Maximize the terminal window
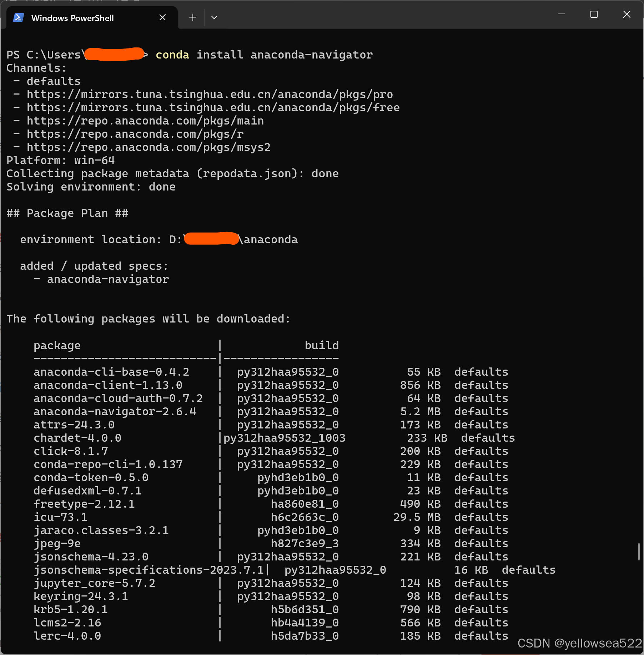 pos(594,14)
